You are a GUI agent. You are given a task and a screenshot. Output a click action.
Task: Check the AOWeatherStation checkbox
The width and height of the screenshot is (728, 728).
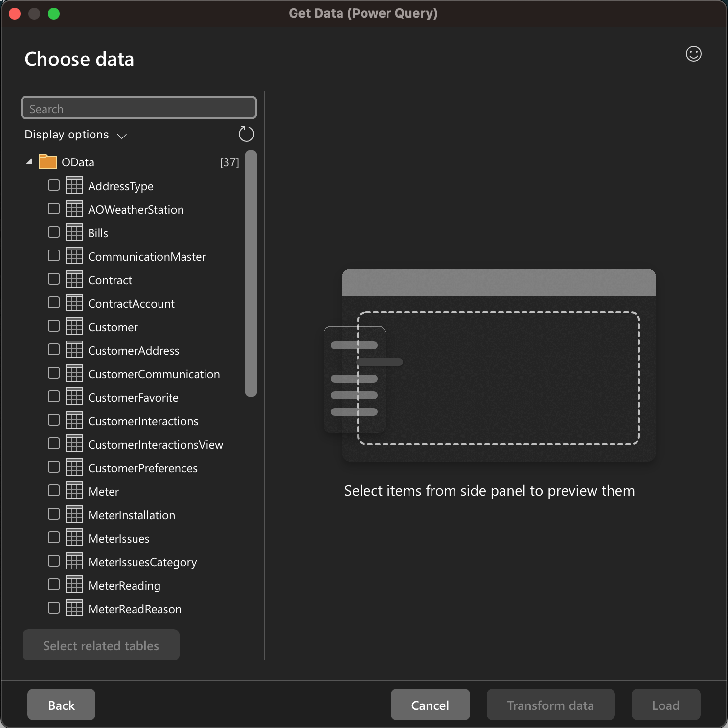click(x=54, y=208)
